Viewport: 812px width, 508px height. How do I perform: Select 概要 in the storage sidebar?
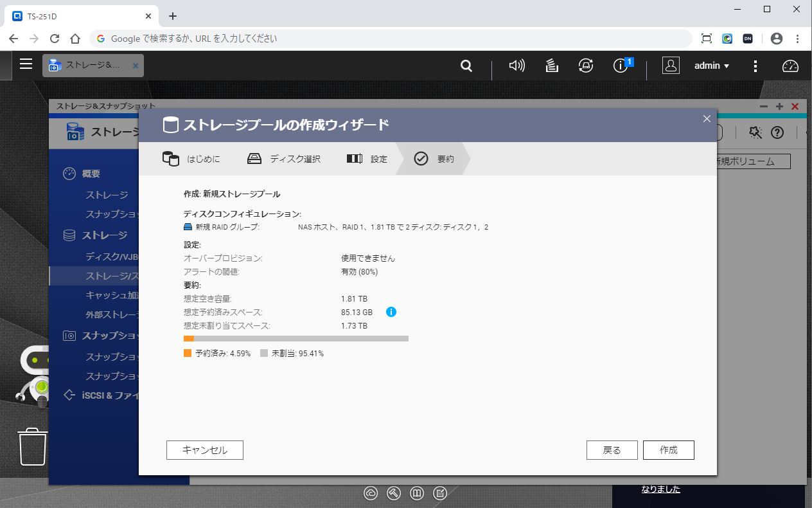91,174
